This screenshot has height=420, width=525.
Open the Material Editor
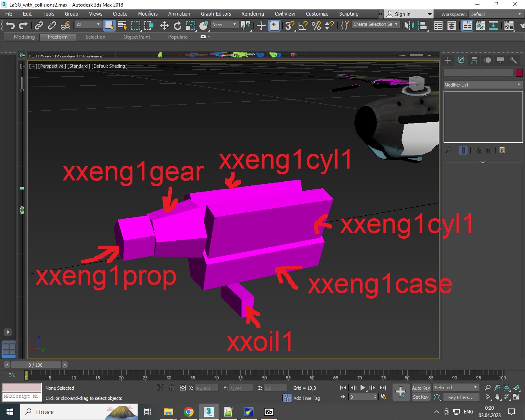509,25
